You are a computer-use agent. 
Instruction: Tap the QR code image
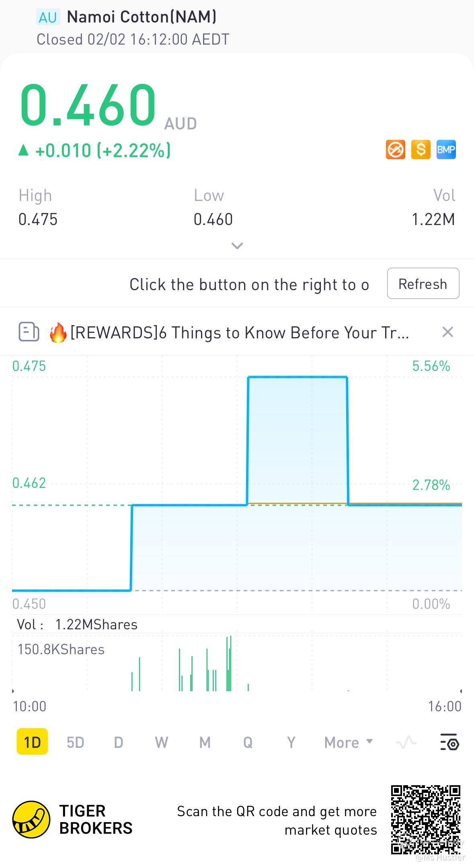[x=425, y=819]
